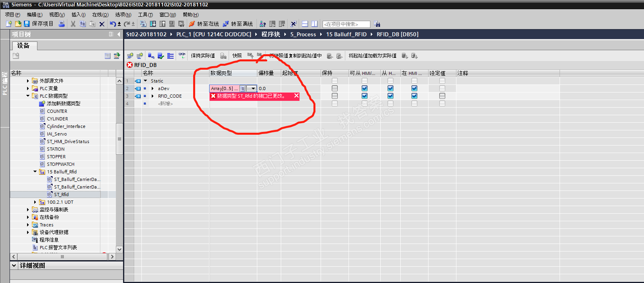Viewport: 644px width, 283px height.
Task: Expand the 监控与强制表 tree node
Action: [28, 210]
